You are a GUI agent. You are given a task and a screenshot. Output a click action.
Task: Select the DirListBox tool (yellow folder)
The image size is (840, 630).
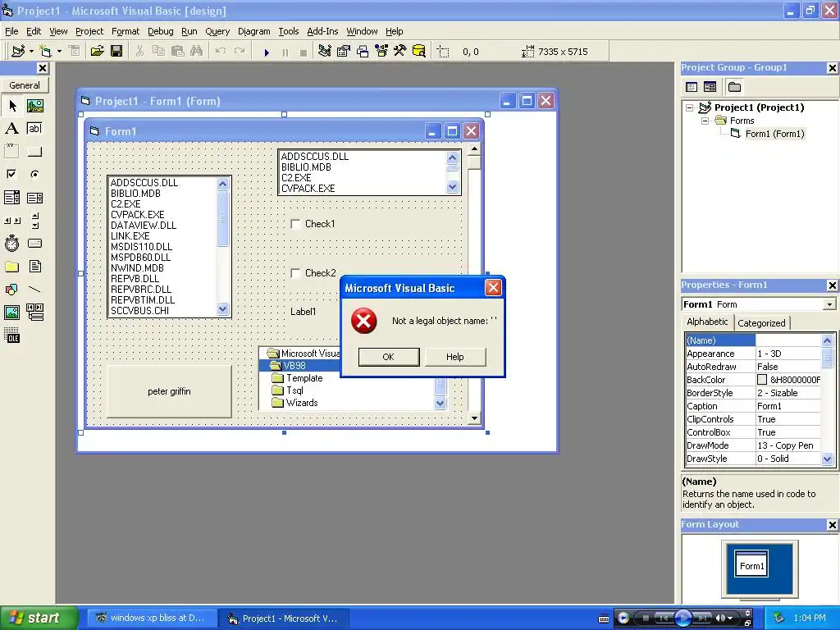pyautogui.click(x=11, y=267)
